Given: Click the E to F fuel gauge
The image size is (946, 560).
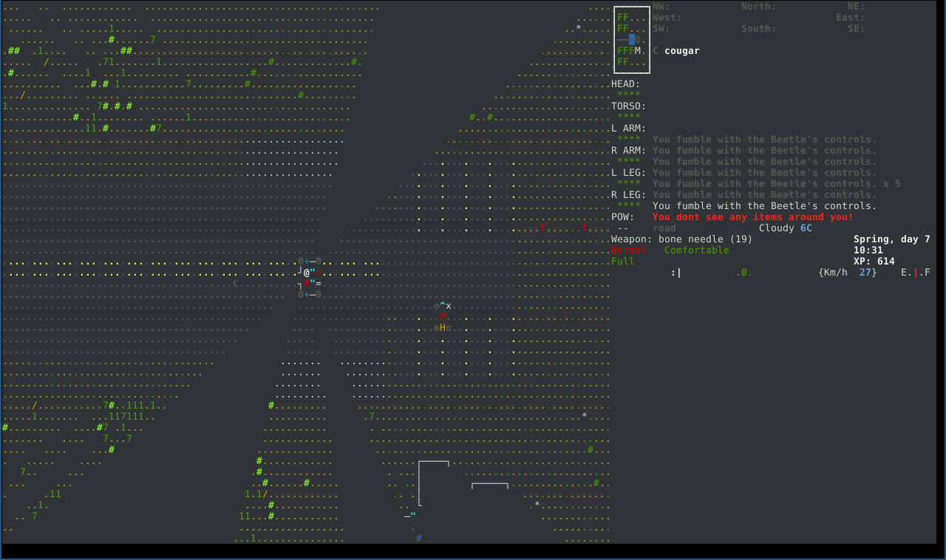Looking at the screenshot, I should (x=916, y=273).
